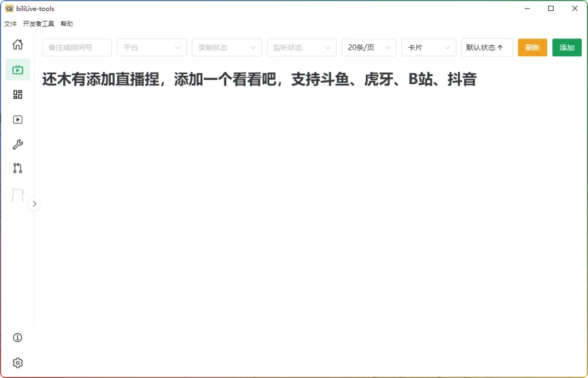Toggle the 默认状态 sort order button

tap(486, 48)
